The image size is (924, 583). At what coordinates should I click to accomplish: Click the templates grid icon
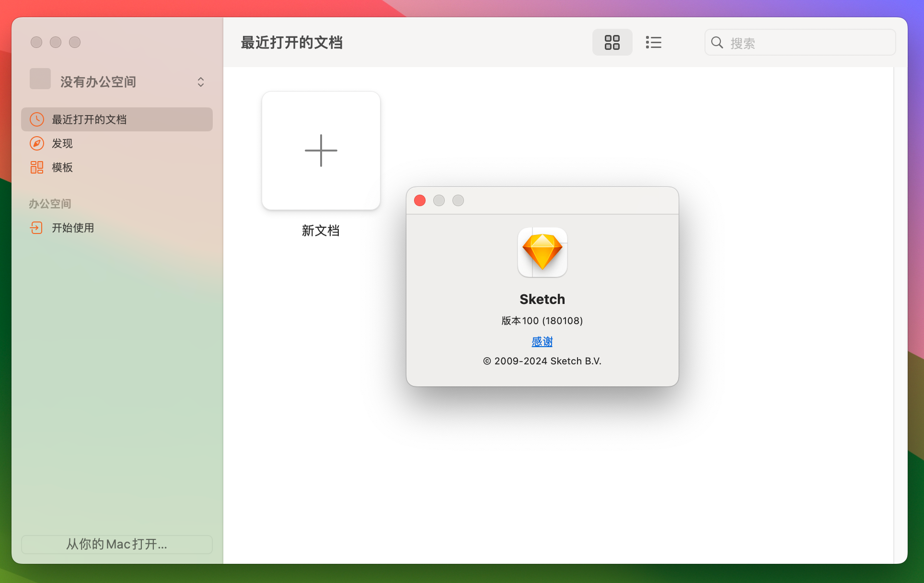click(x=37, y=167)
